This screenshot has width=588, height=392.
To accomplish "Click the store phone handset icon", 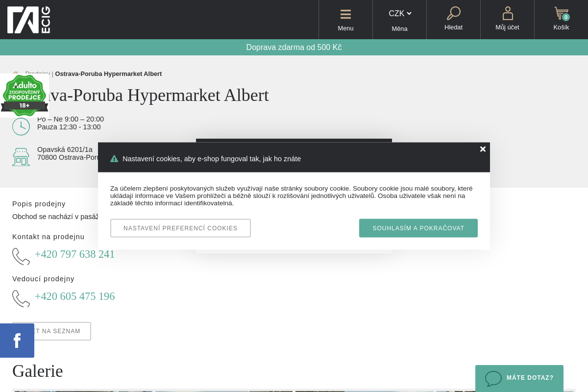I will (21, 256).
